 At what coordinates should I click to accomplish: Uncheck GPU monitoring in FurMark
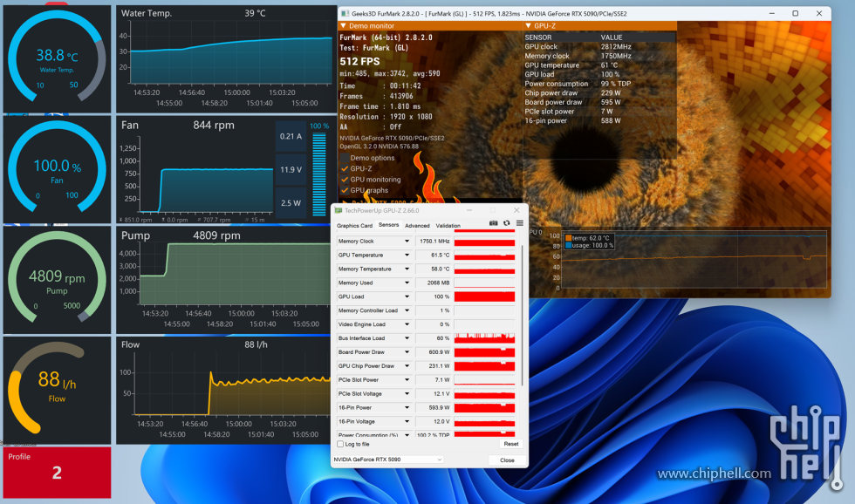(345, 180)
